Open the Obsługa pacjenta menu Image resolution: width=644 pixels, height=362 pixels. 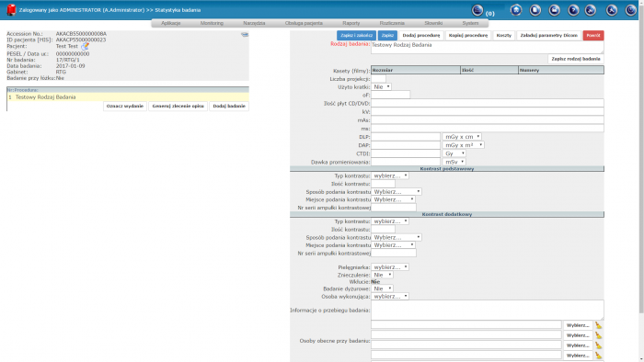point(304,23)
